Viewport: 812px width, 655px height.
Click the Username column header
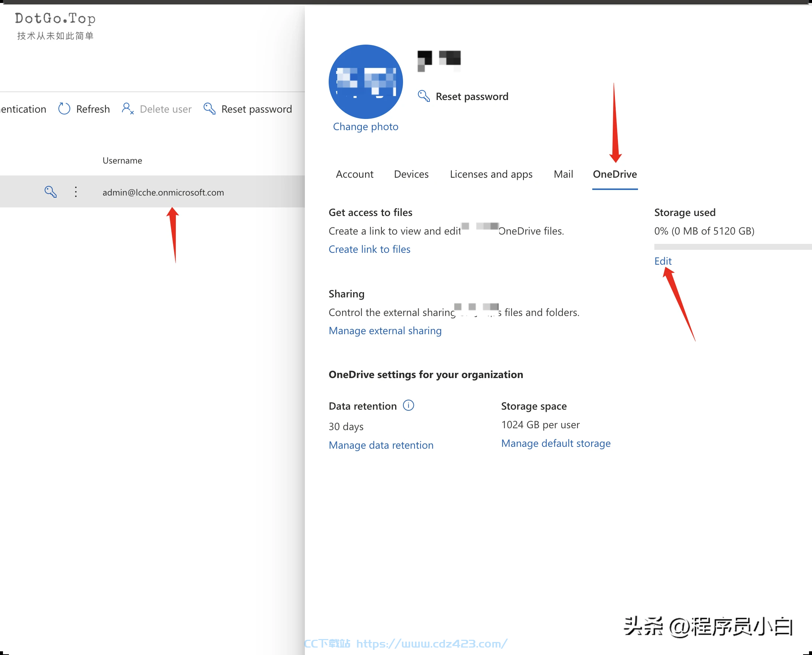tap(122, 160)
